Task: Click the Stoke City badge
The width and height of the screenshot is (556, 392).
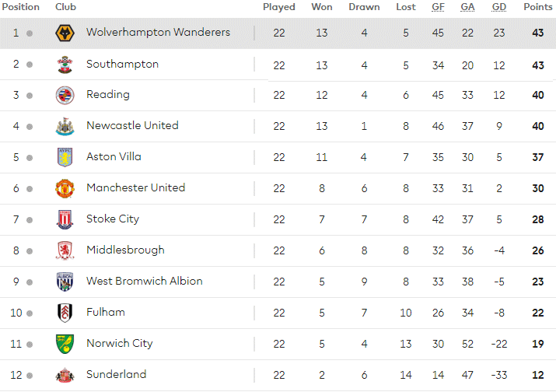Action: [65, 219]
